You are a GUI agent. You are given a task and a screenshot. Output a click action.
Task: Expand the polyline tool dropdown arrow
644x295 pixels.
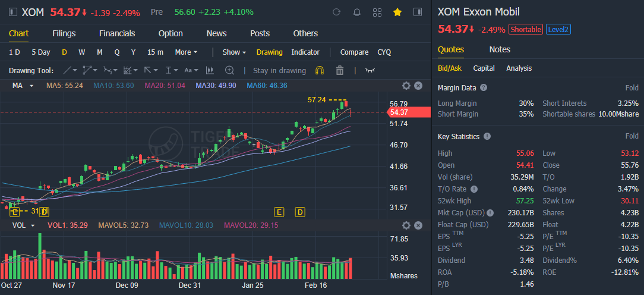tap(95, 70)
